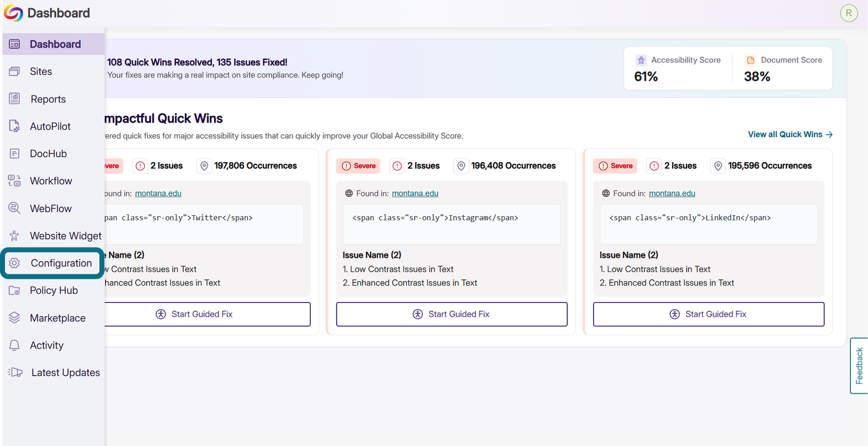
Task: Open the Feedback side tab
Action: tap(859, 366)
